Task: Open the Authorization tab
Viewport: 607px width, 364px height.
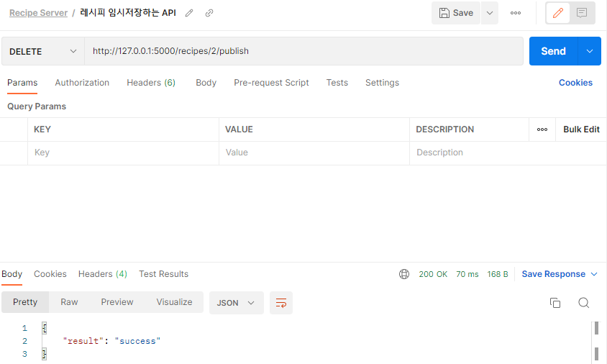Action: (82, 83)
